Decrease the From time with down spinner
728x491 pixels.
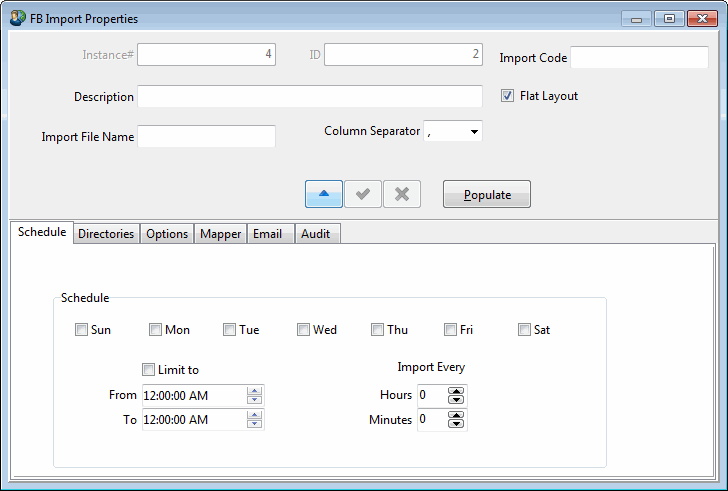(x=254, y=400)
